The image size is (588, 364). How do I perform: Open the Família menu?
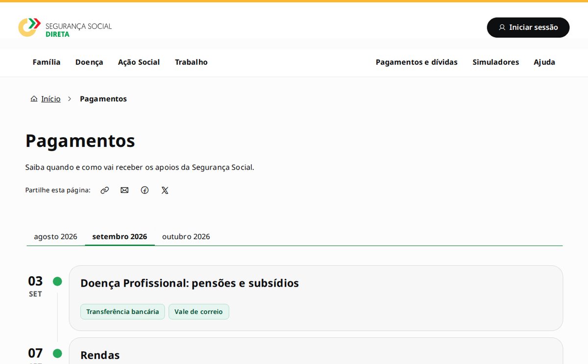click(x=47, y=62)
